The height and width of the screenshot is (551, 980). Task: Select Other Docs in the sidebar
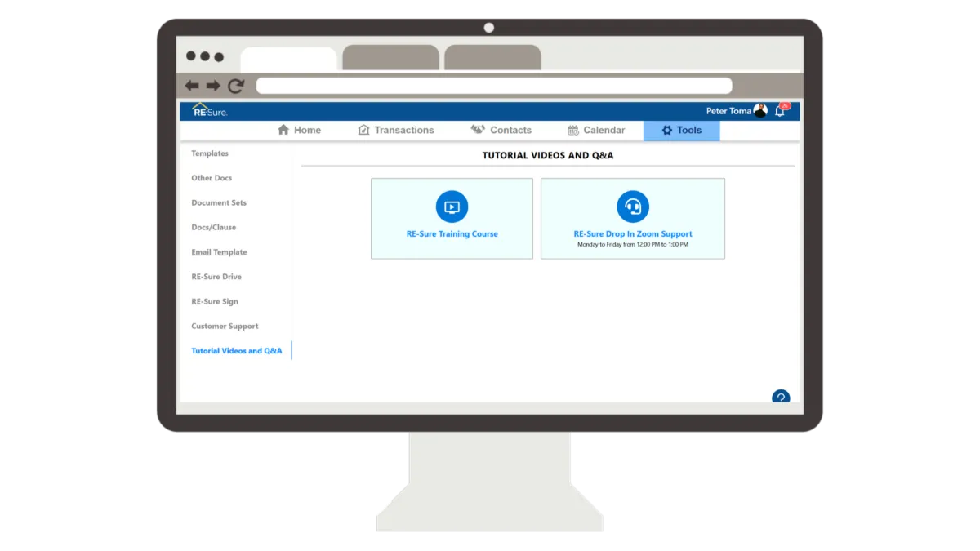click(x=212, y=178)
